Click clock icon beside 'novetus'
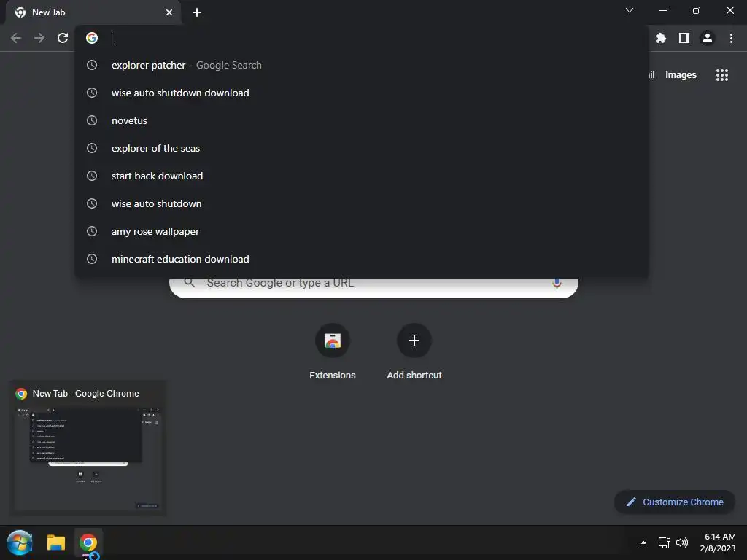Screen dimensions: 747x560 (x=91, y=120)
